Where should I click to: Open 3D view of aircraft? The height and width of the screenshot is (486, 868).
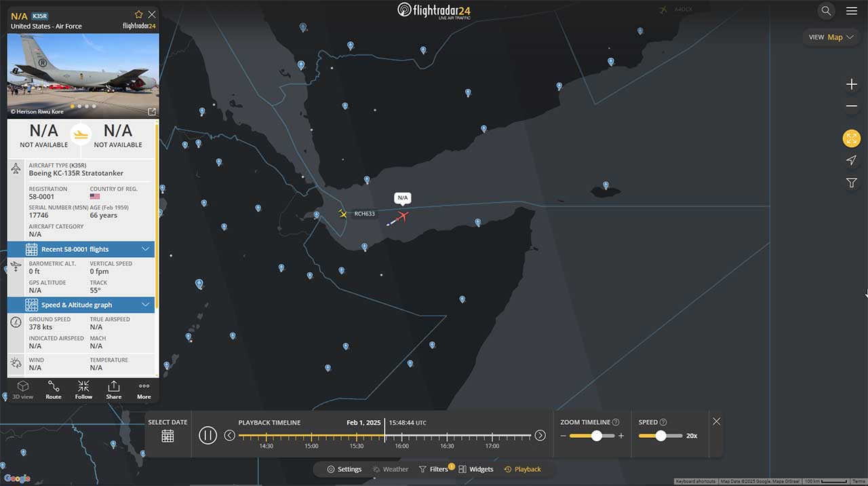click(23, 390)
